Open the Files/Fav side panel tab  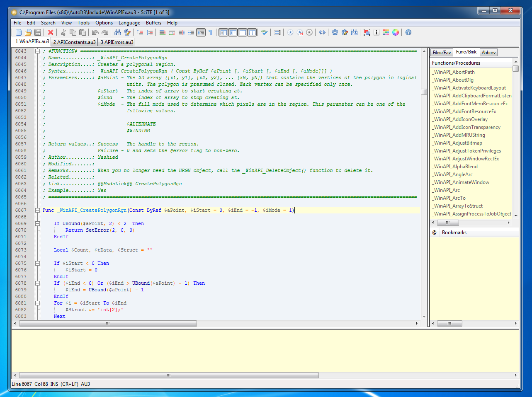(x=442, y=53)
